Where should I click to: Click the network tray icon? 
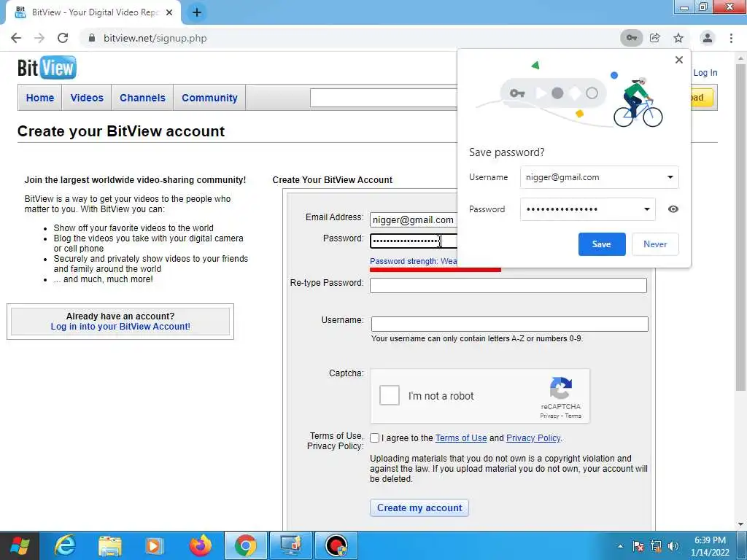656,546
